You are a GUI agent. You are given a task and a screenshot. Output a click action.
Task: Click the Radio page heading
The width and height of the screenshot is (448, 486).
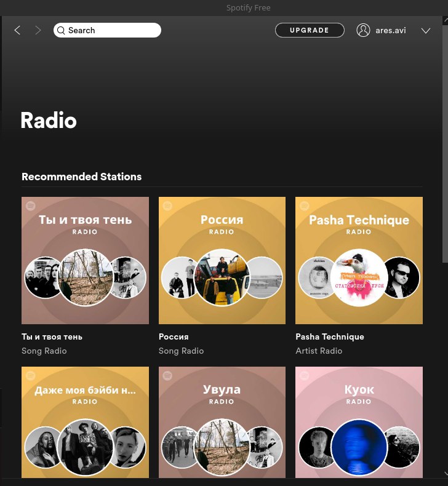[49, 120]
